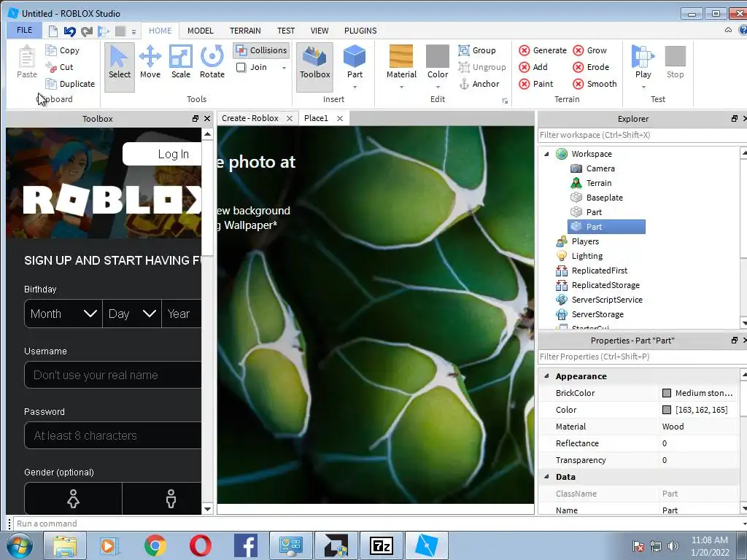Expand the Part insert dropdown arrow
747x560 pixels.
pos(355,87)
